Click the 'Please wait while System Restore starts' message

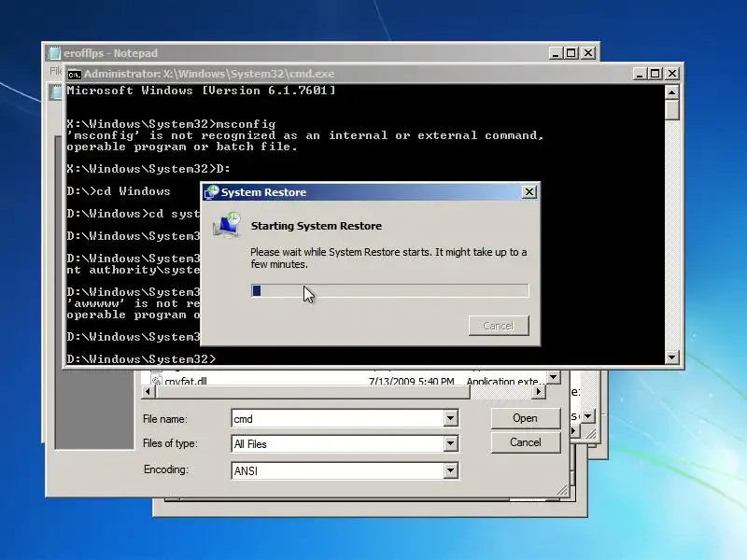[x=388, y=259]
